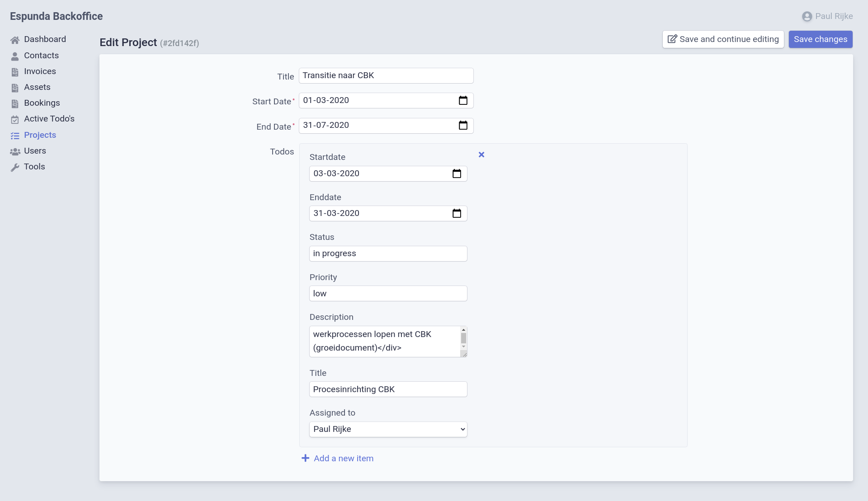Click the Projects list icon

(15, 135)
